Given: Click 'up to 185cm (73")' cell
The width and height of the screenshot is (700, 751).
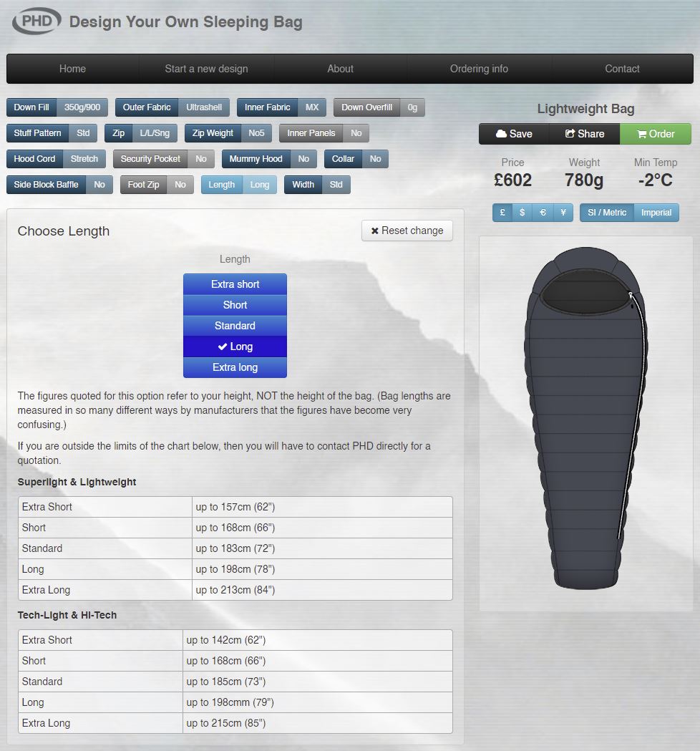Looking at the screenshot, I should tap(318, 682).
